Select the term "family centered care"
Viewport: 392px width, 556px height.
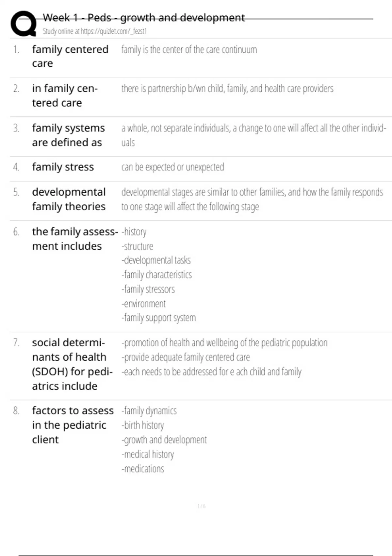70,56
